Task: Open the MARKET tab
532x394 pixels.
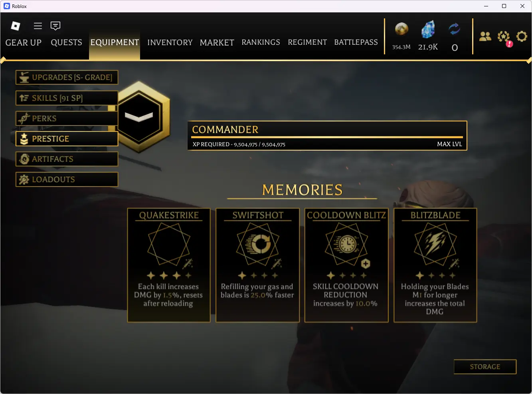Action: (217, 42)
